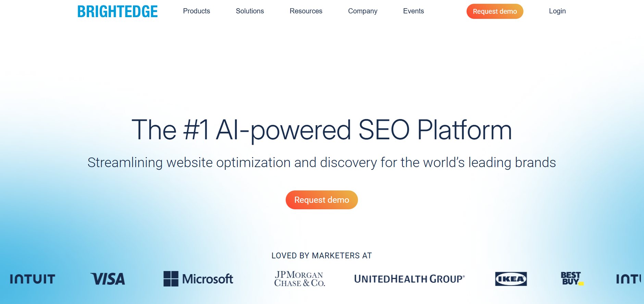Image resolution: width=644 pixels, height=304 pixels.
Task: Open the Solutions menu
Action: [x=250, y=11]
